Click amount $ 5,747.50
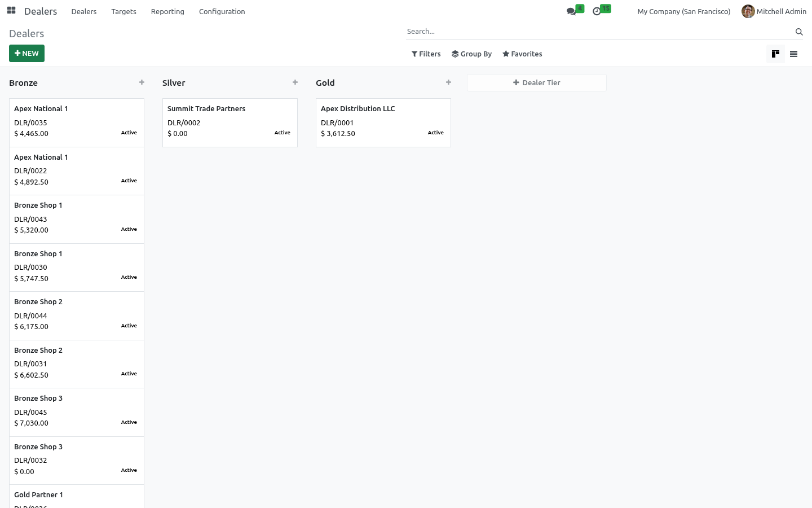Screen dimensions: 812x508 click(31, 279)
